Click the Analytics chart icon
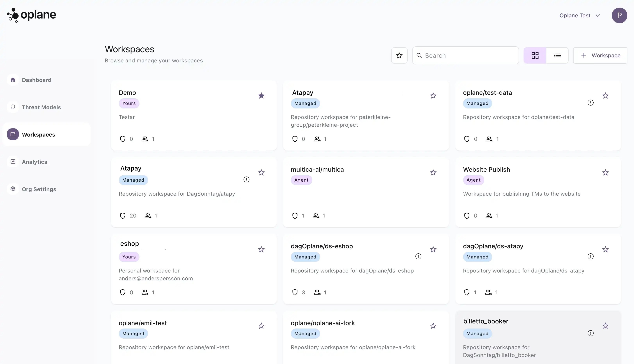634x364 pixels. [x=13, y=162]
